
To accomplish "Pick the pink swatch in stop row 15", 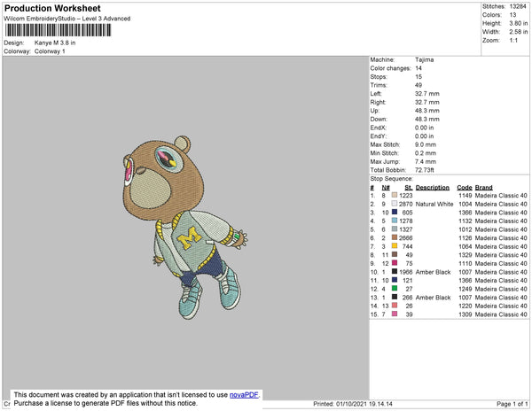I will click(395, 314).
